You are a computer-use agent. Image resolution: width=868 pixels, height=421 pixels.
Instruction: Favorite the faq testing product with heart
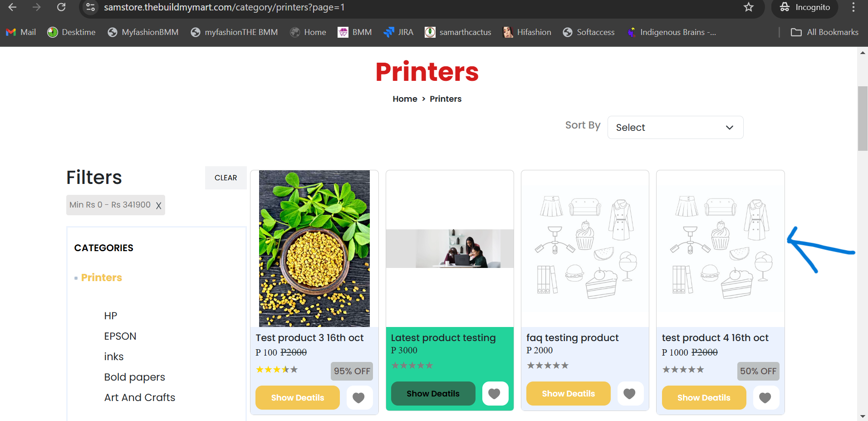point(630,393)
